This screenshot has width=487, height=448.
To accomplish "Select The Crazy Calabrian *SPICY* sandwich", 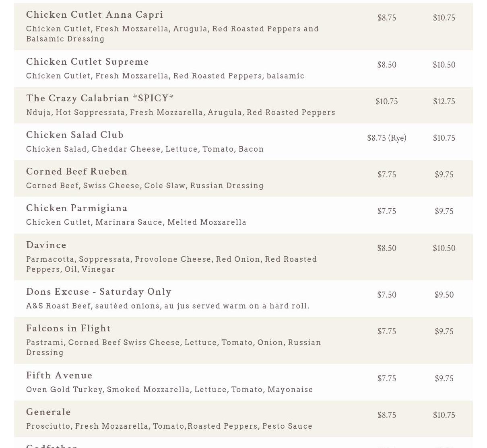I will pos(100,99).
